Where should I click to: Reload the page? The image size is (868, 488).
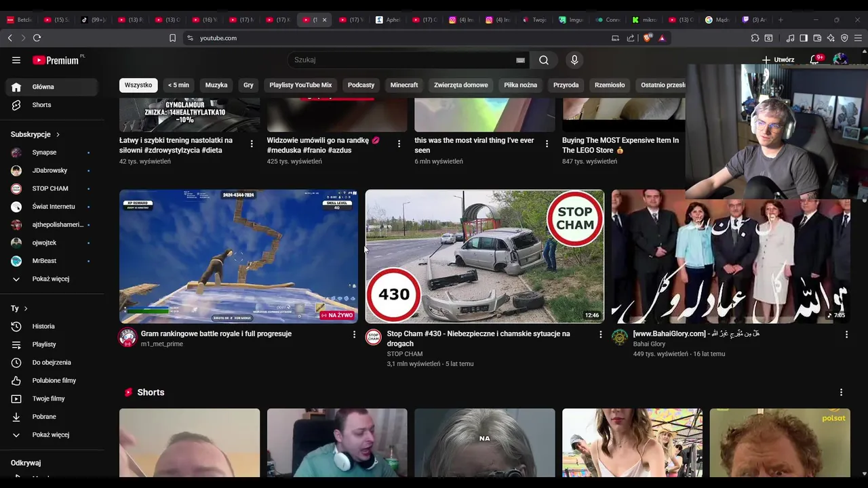pos(37,38)
